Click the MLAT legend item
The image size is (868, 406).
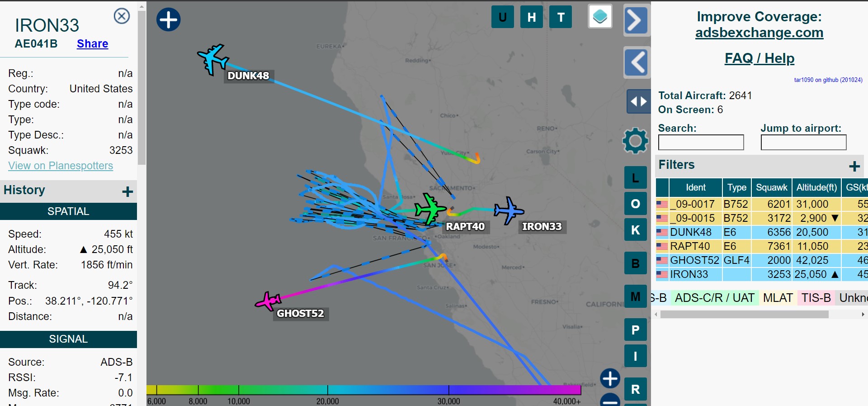778,298
